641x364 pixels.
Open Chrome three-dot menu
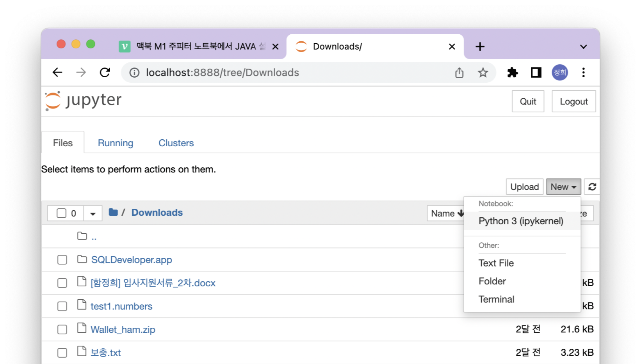tap(583, 73)
